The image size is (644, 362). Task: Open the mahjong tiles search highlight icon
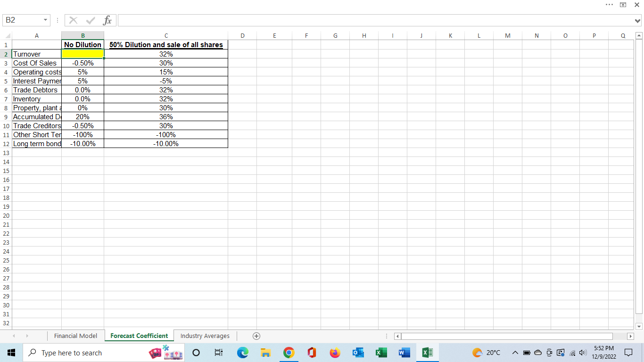(x=166, y=353)
